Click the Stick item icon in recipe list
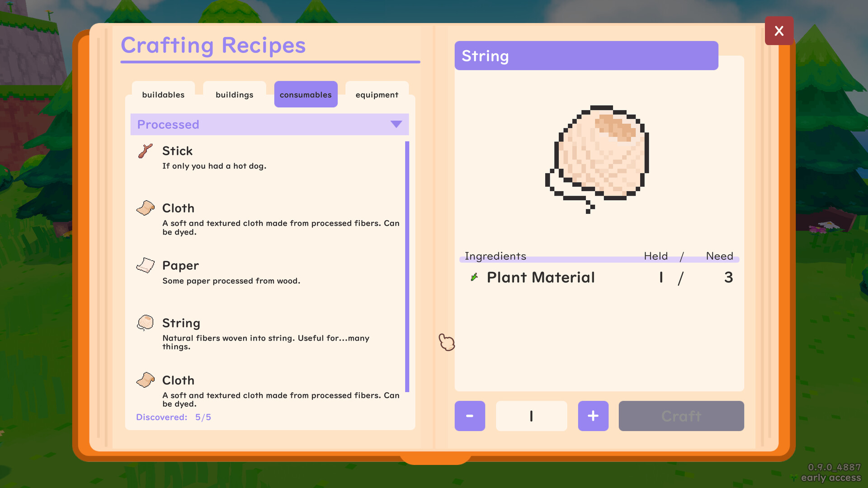 (145, 151)
